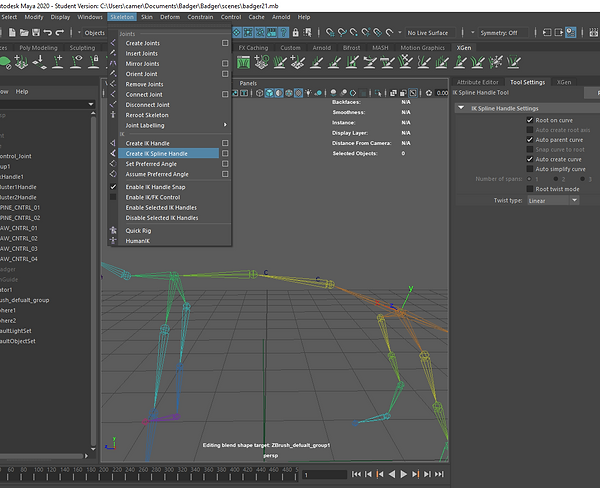
Task: Switch to the Sculpting shelf tab
Action: coord(82,48)
